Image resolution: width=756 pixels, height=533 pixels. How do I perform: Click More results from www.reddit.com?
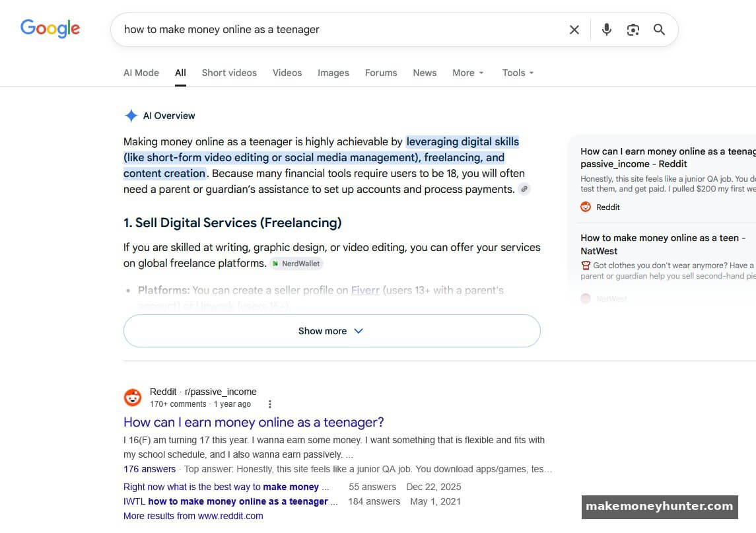coord(193,516)
